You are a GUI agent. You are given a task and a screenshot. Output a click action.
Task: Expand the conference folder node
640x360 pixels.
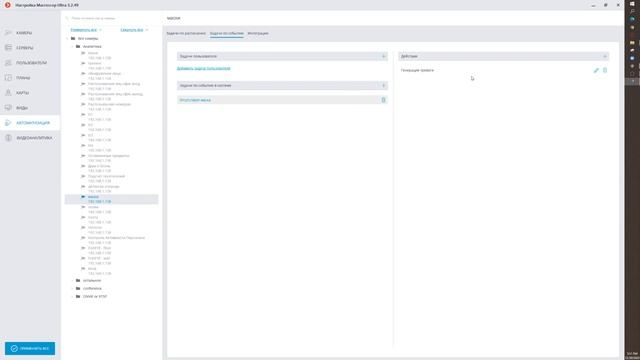(x=73, y=289)
